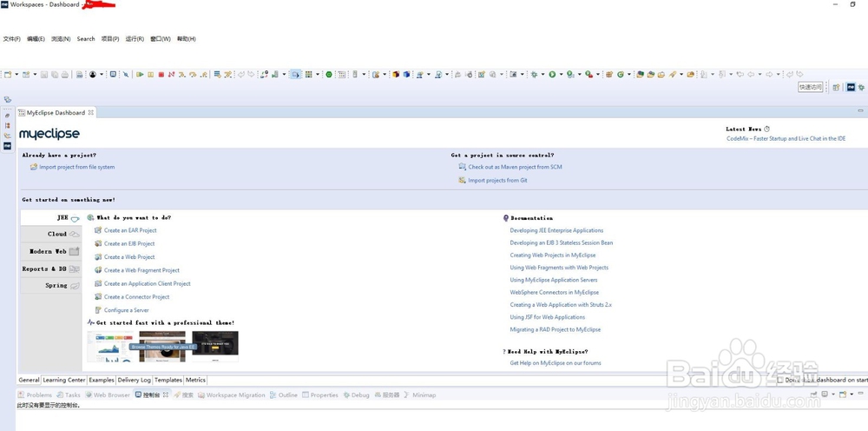Click the black globe toolbar icon
868x431 pixels.
pos(93,74)
